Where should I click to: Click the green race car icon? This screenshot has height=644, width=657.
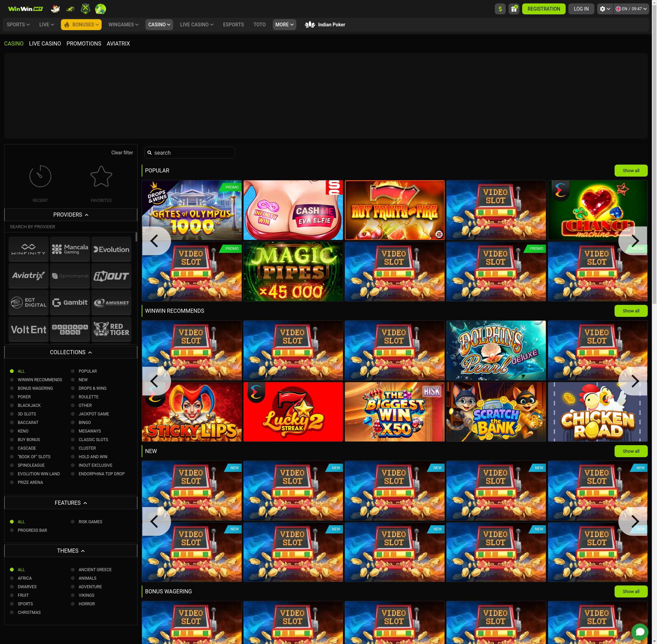point(70,9)
